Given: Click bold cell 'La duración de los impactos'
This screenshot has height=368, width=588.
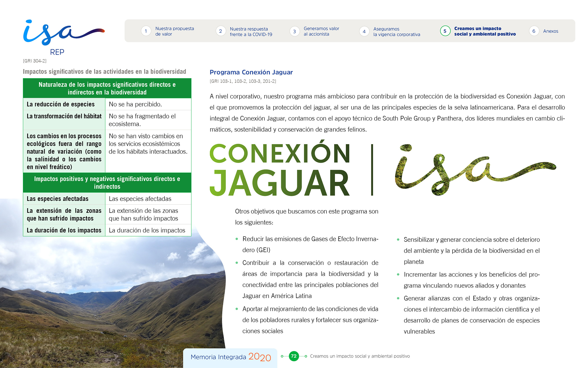Looking at the screenshot, I should click(64, 230).
